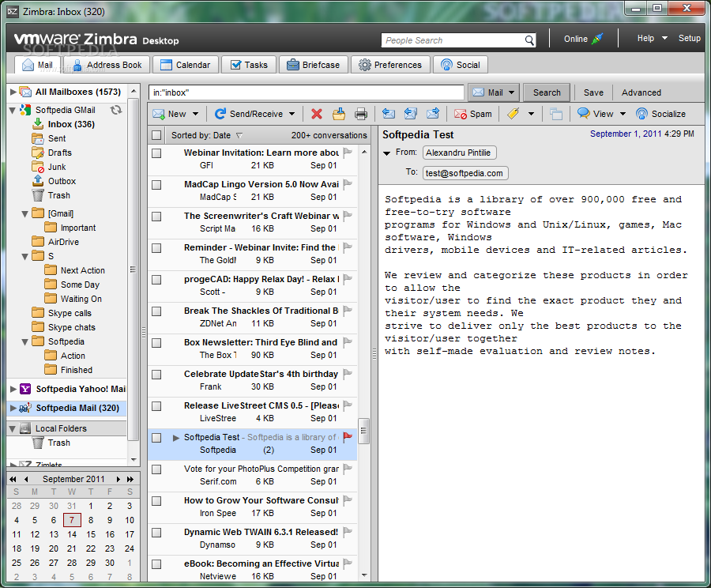711x588 pixels.
Task: Click the Print icon in toolbar
Action: coord(361,114)
